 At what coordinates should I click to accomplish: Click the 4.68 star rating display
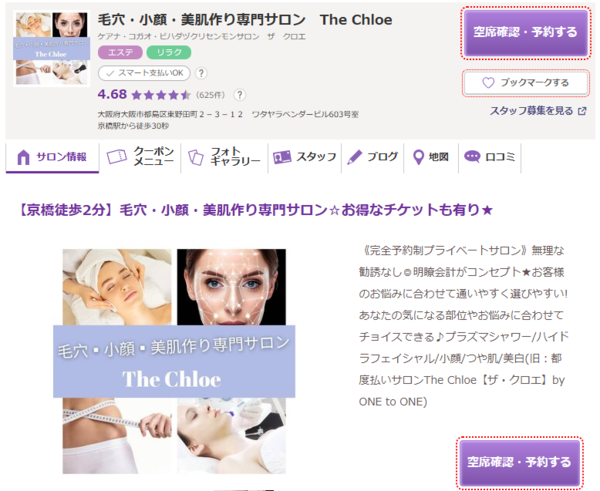point(144,95)
